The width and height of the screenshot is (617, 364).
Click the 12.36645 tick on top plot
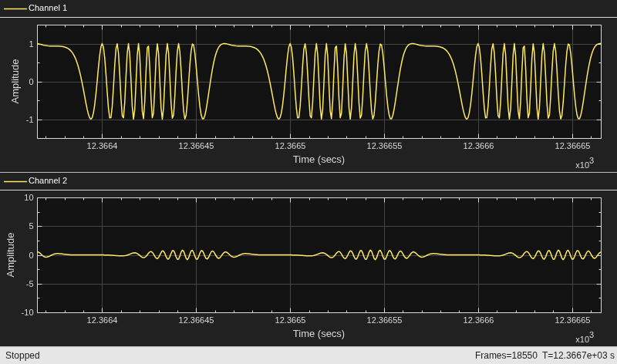tap(196, 146)
